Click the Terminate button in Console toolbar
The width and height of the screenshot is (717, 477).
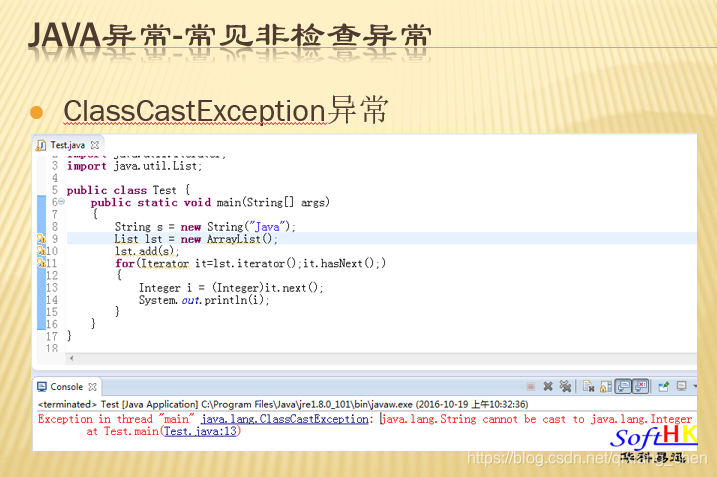(x=530, y=387)
